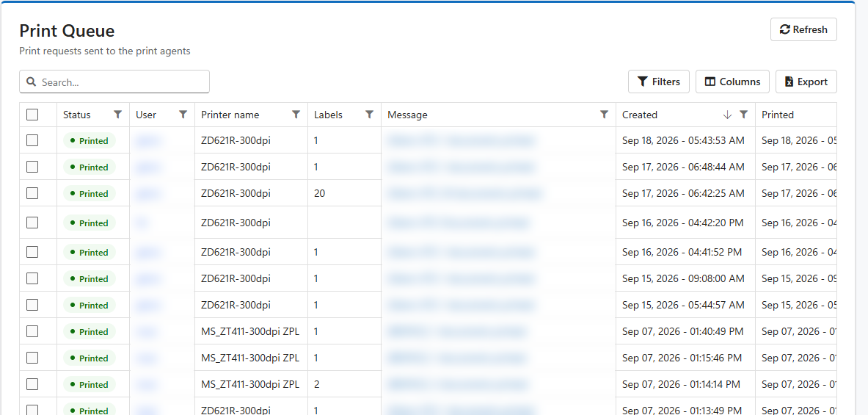Open the User column filter icon
The width and height of the screenshot is (868, 415).
click(183, 115)
